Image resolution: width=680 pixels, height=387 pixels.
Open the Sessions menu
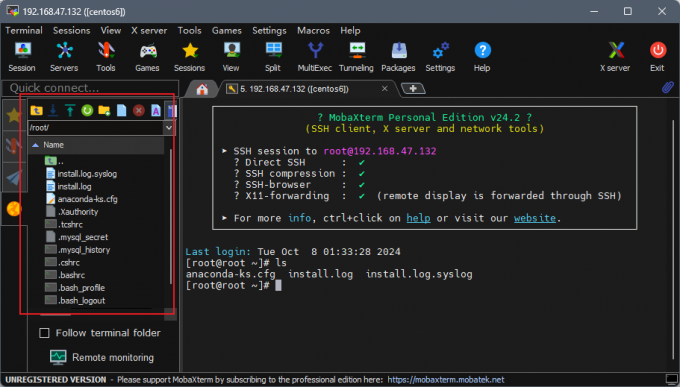click(x=72, y=30)
